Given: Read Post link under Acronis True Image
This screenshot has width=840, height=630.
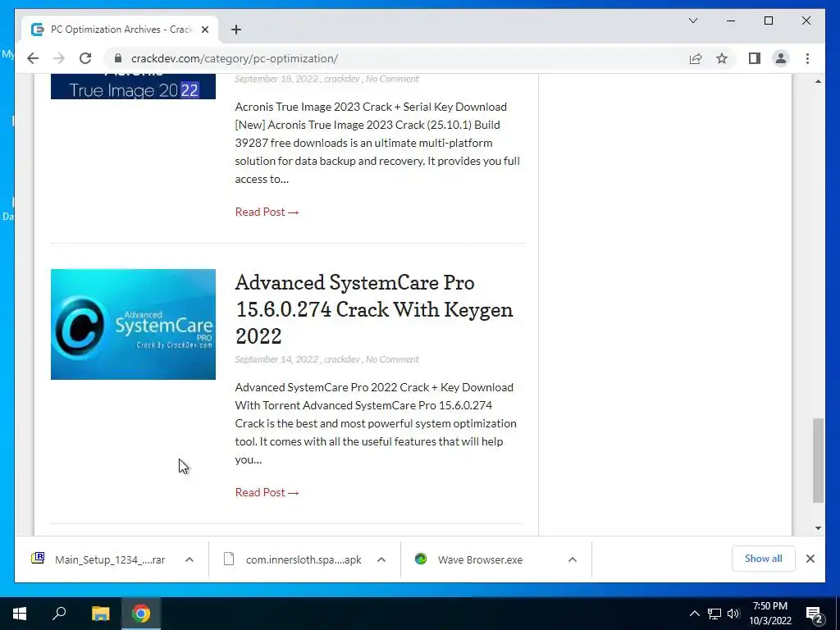Looking at the screenshot, I should (267, 212).
